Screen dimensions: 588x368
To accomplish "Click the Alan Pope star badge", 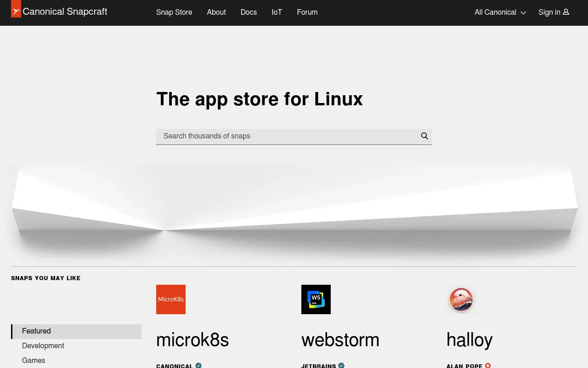I will (488, 366).
